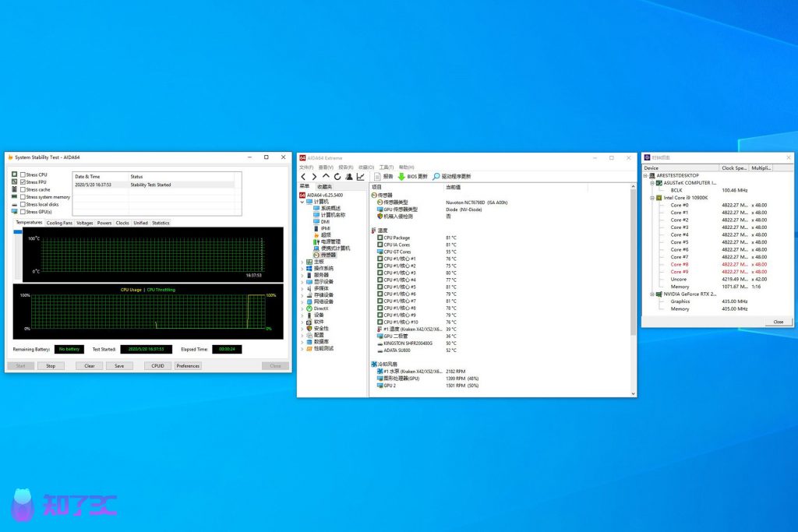This screenshot has height=532, width=798.
Task: Collapse the 计算机 tree node
Action: (302, 202)
